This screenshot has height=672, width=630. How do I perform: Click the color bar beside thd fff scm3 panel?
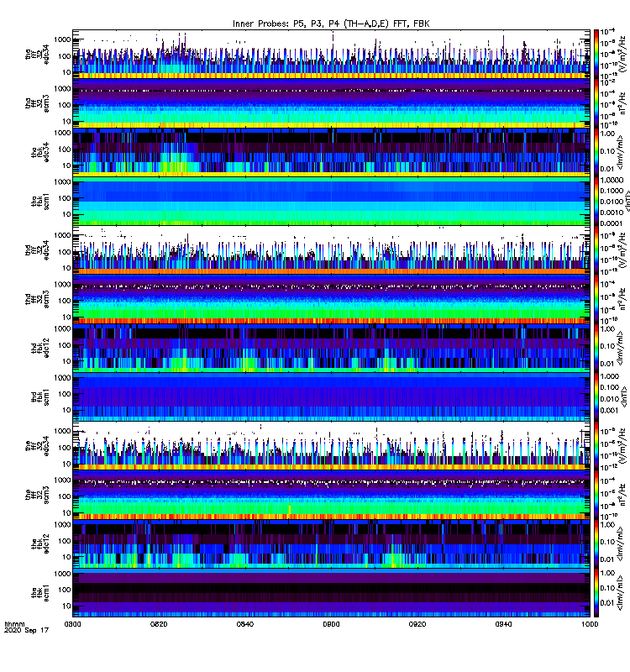click(596, 299)
